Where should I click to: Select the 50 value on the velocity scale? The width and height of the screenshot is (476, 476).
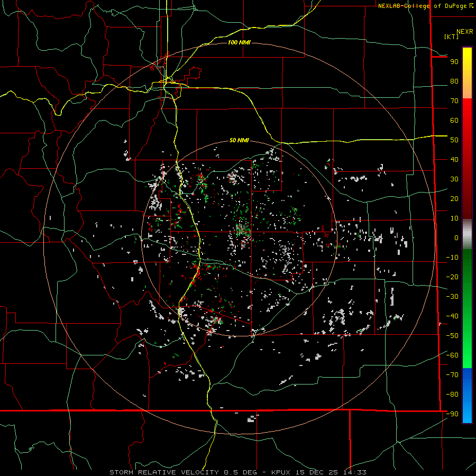[x=454, y=140]
